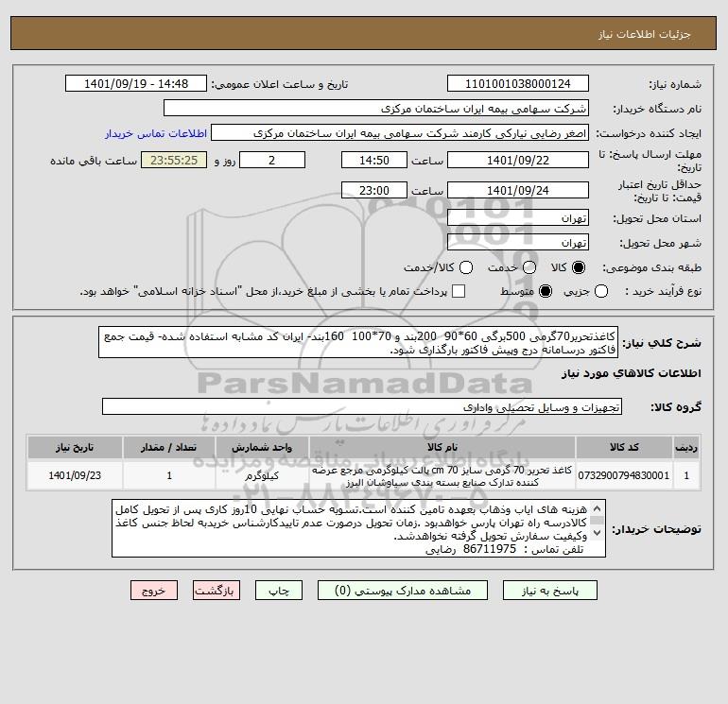Viewport: 728px width, 704px height.
Task: Click the unit cell کیلوگرم
Action: click(262, 475)
